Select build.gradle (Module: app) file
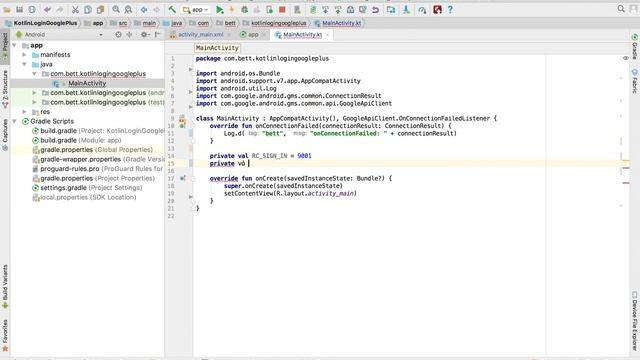 [x=80, y=140]
